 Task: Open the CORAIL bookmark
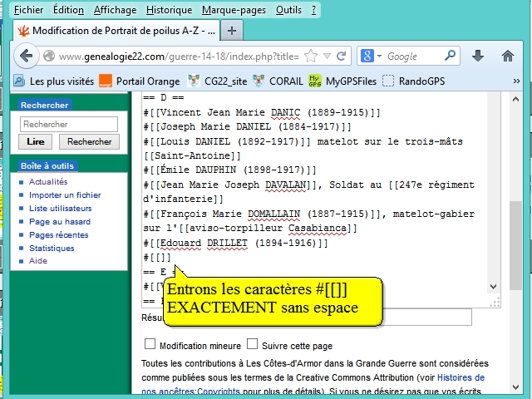[278, 81]
